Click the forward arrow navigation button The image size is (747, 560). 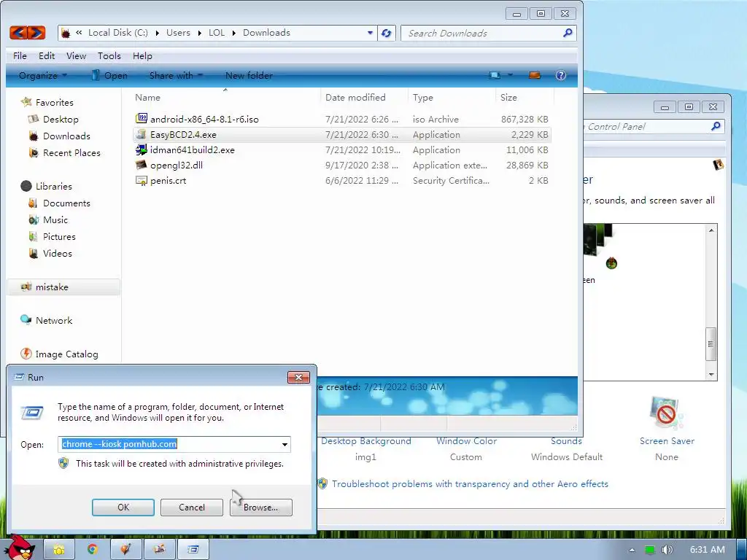pos(36,32)
